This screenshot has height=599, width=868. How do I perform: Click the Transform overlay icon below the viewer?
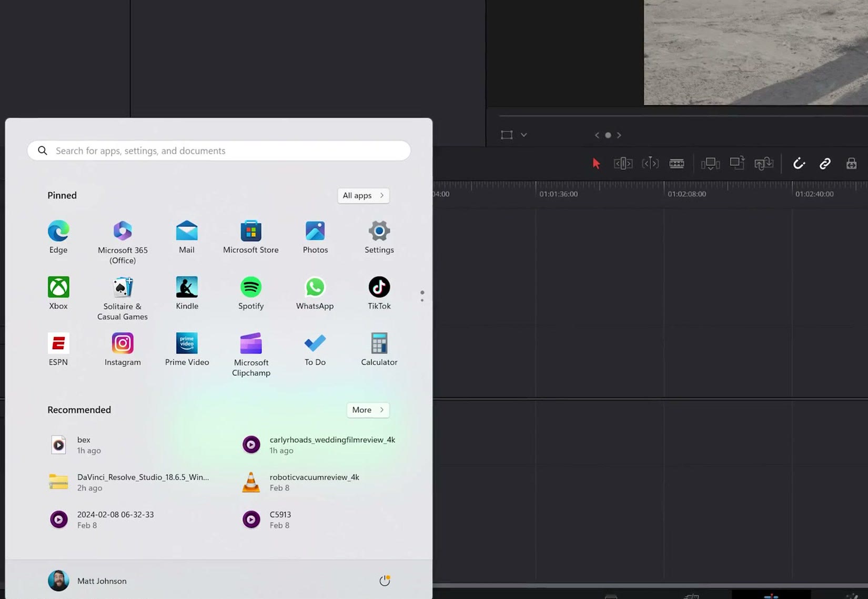tap(507, 135)
